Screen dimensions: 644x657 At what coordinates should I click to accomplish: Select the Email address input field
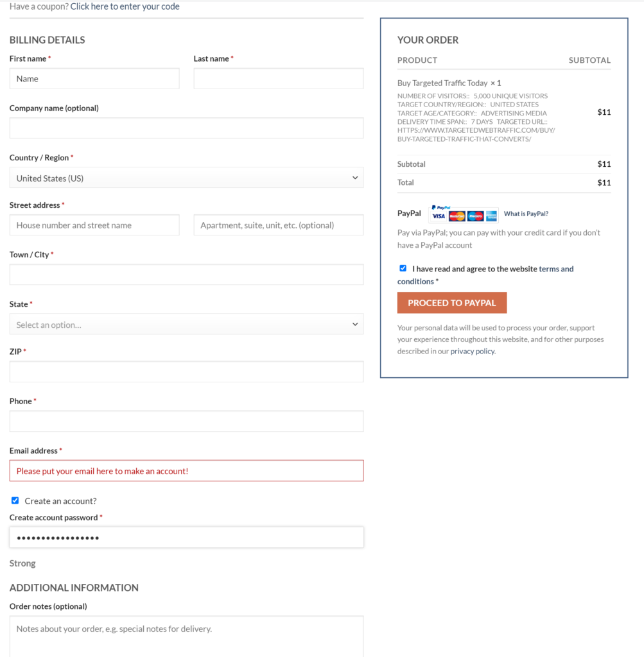tap(187, 470)
